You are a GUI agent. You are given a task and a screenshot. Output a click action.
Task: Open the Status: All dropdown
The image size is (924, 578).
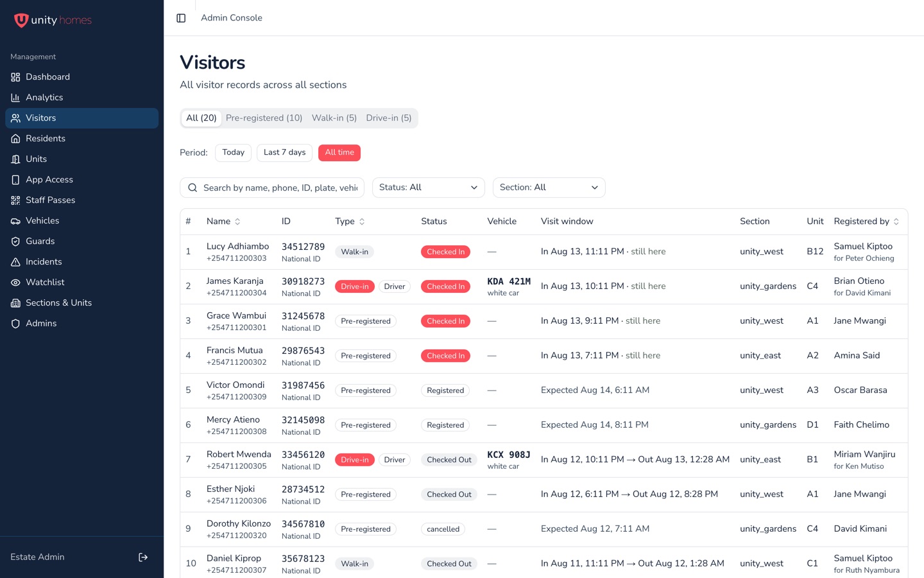coord(429,188)
